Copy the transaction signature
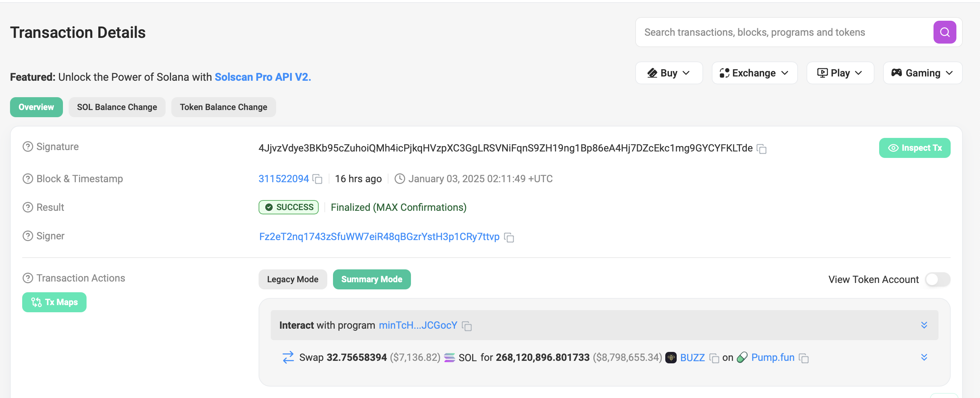Screen dimensions: 980x398 761,149
